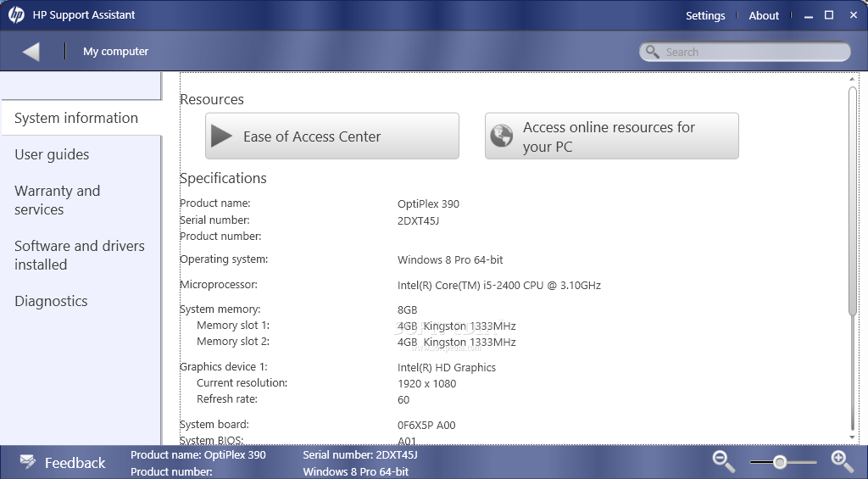The height and width of the screenshot is (479, 868).
Task: Click the Ease of Access play icon
Action: 221,136
